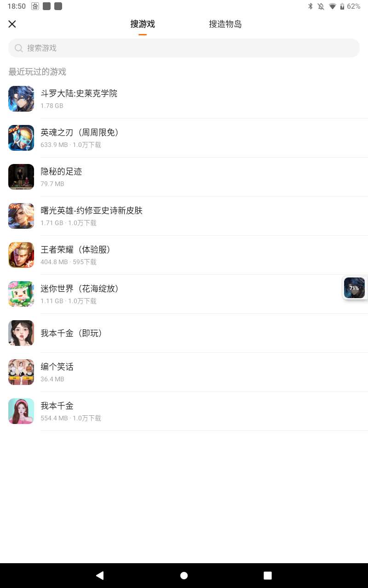This screenshot has width=368, height=588.
Task: Open the floating download progress bubble at 71%
Action: [x=355, y=288]
